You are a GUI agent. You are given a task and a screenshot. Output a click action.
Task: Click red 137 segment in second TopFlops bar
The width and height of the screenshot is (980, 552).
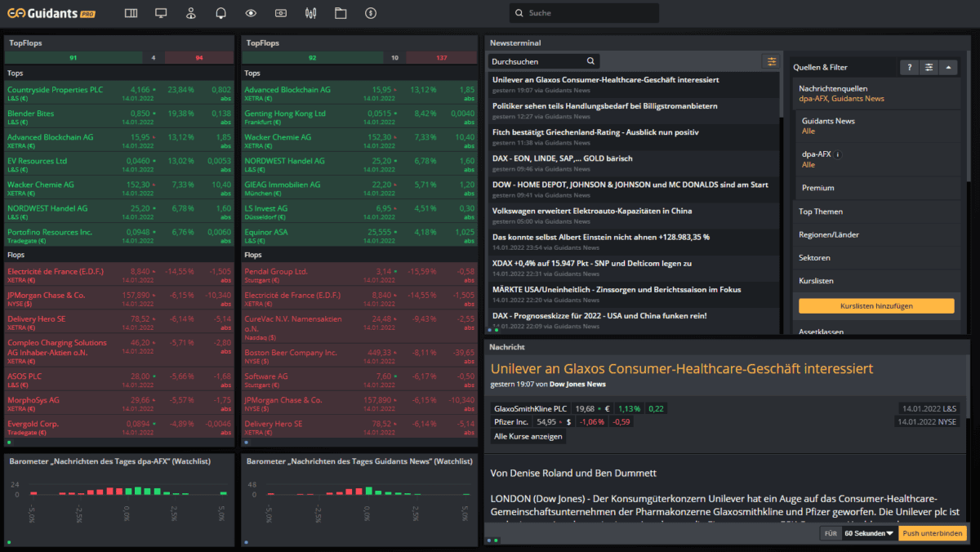tap(441, 58)
